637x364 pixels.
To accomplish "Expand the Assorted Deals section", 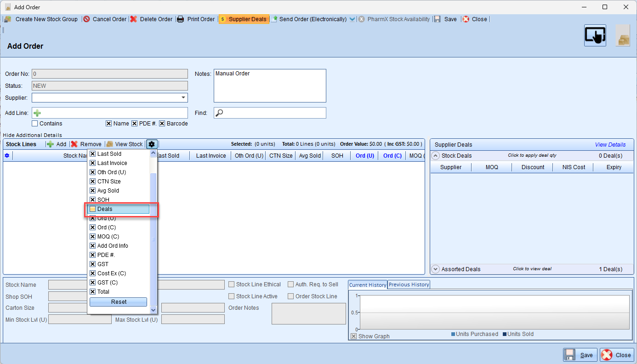I will [x=436, y=269].
